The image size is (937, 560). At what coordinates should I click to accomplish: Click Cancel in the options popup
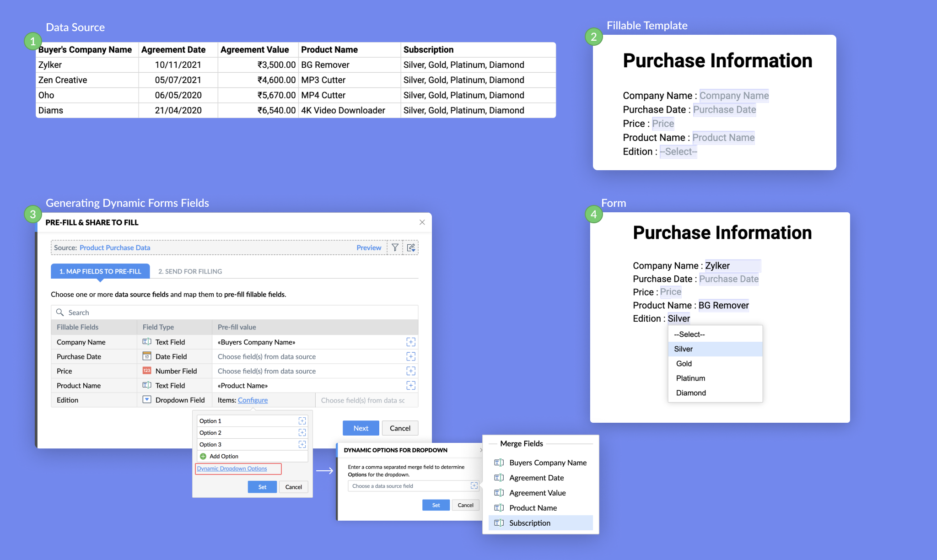293,487
